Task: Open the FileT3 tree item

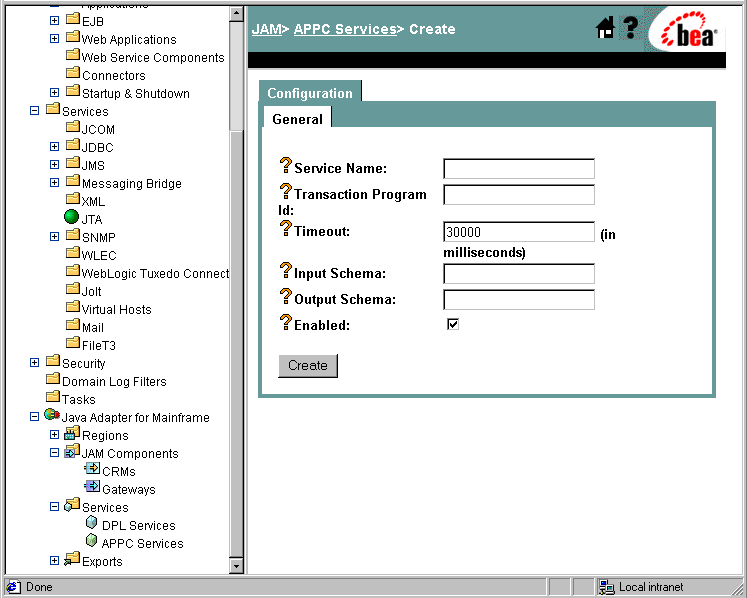Action: 99,345
